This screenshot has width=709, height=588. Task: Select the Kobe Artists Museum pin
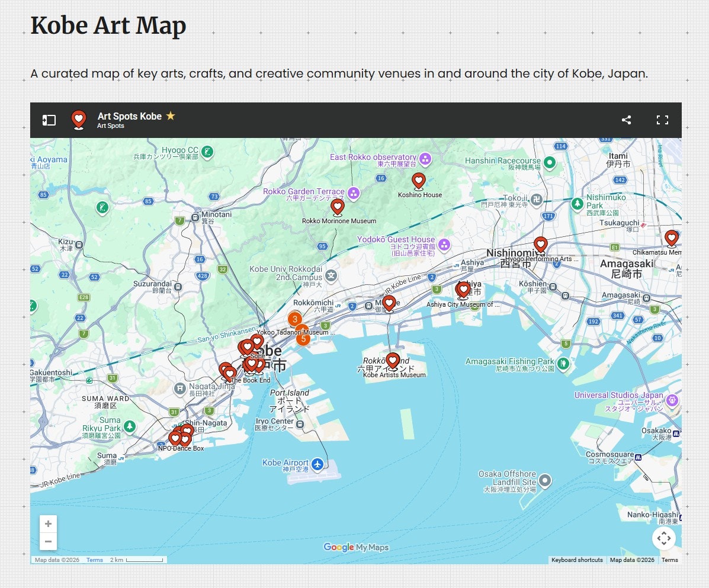[393, 361]
